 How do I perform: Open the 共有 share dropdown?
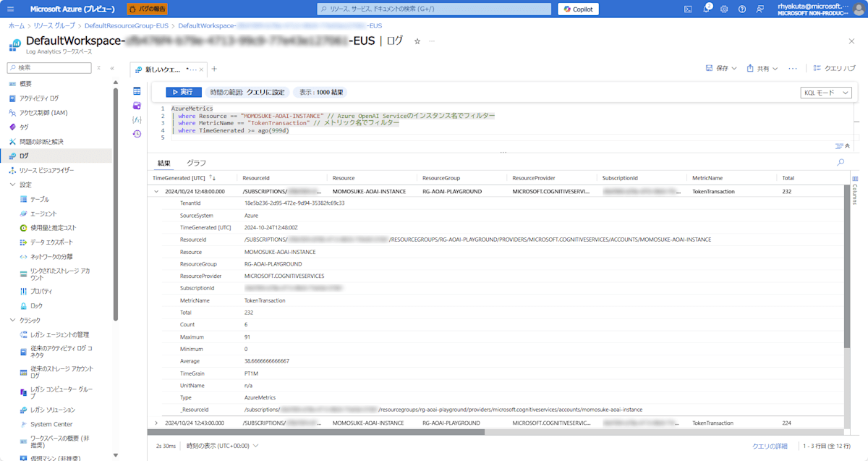click(762, 68)
